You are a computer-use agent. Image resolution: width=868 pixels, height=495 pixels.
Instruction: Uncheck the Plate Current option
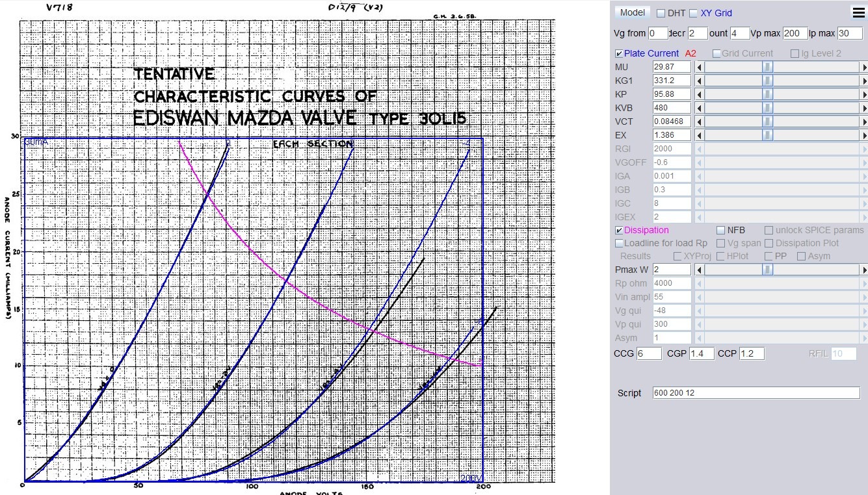pos(619,53)
